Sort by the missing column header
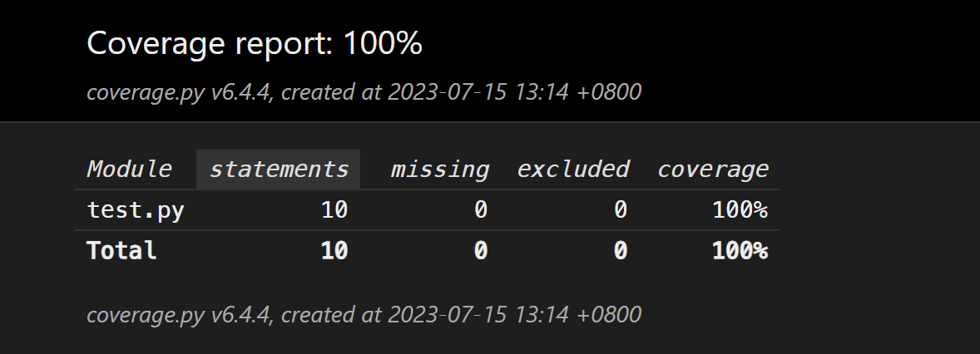 [x=439, y=170]
